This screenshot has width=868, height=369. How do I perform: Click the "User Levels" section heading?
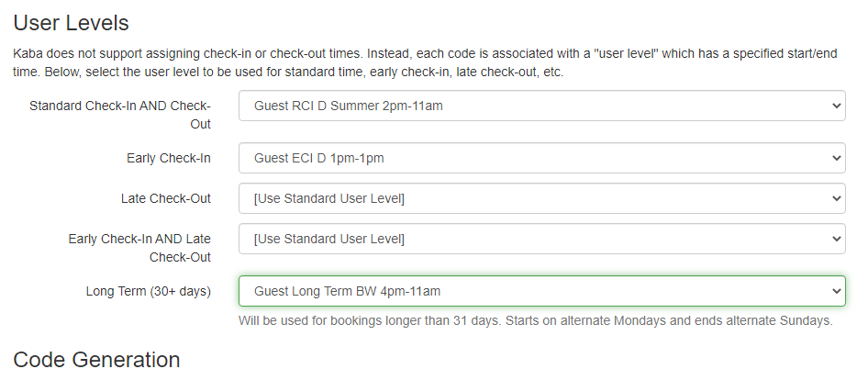pyautogui.click(x=72, y=22)
